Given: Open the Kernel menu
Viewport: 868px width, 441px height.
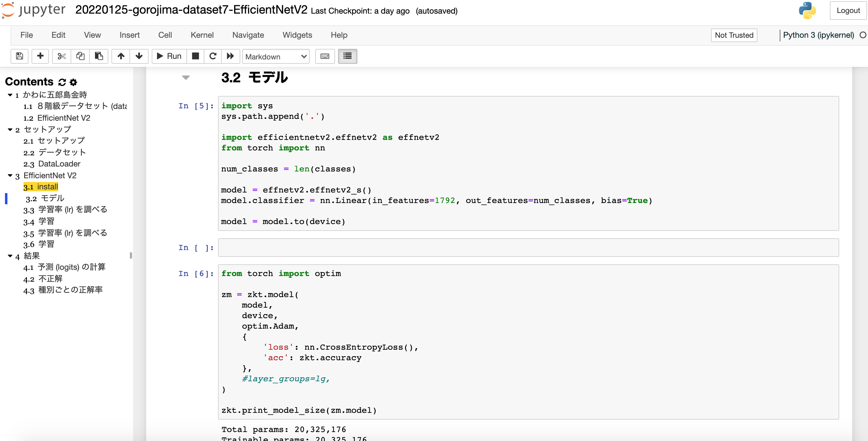Looking at the screenshot, I should coord(202,35).
